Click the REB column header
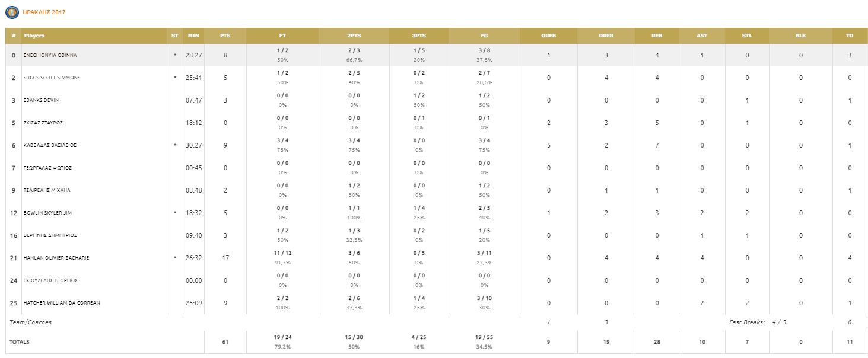The image size is (868, 358). 657,36
